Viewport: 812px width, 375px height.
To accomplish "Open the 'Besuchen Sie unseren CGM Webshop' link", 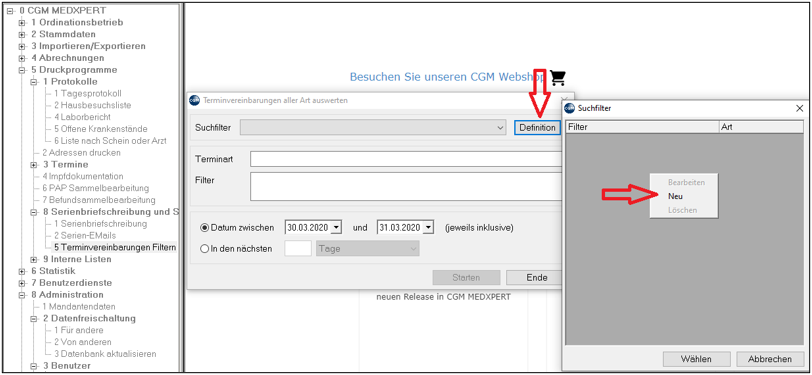I will 448,77.
